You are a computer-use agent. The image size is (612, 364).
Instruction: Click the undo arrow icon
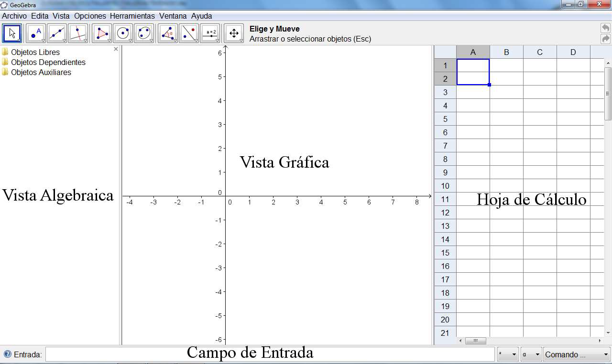pos(605,28)
